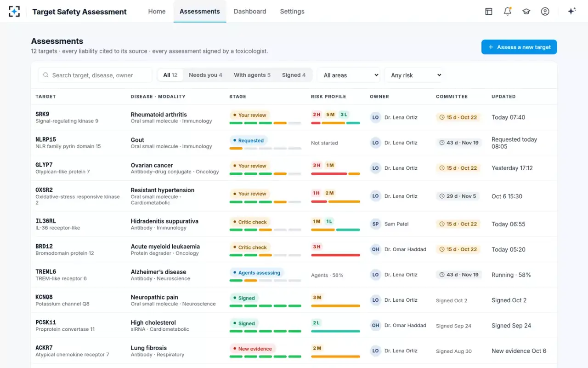Click PCSK11 green risk profile bar
Image resolution: width=588 pixels, height=368 pixels.
[x=335, y=331]
